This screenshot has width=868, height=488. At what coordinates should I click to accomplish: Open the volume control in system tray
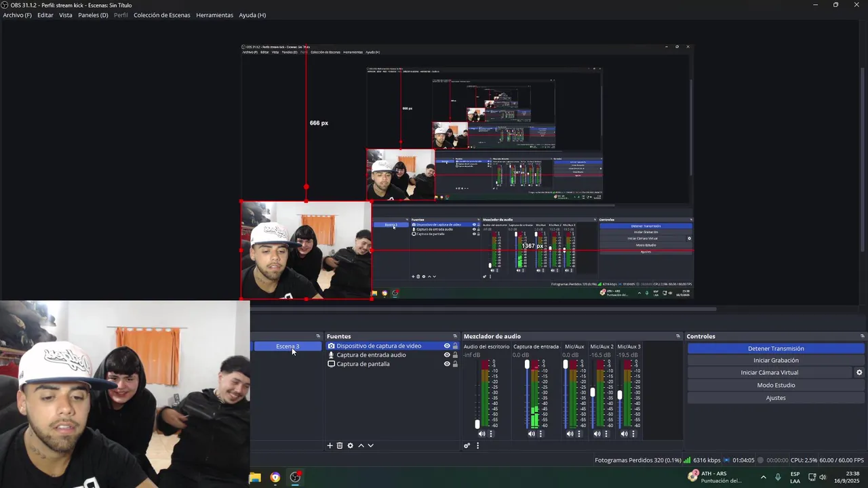tap(823, 477)
